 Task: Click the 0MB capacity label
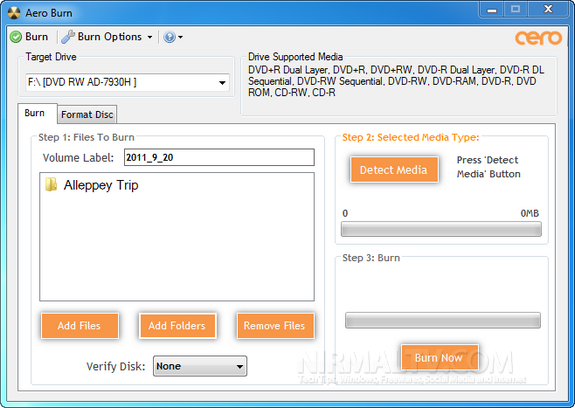(x=530, y=213)
